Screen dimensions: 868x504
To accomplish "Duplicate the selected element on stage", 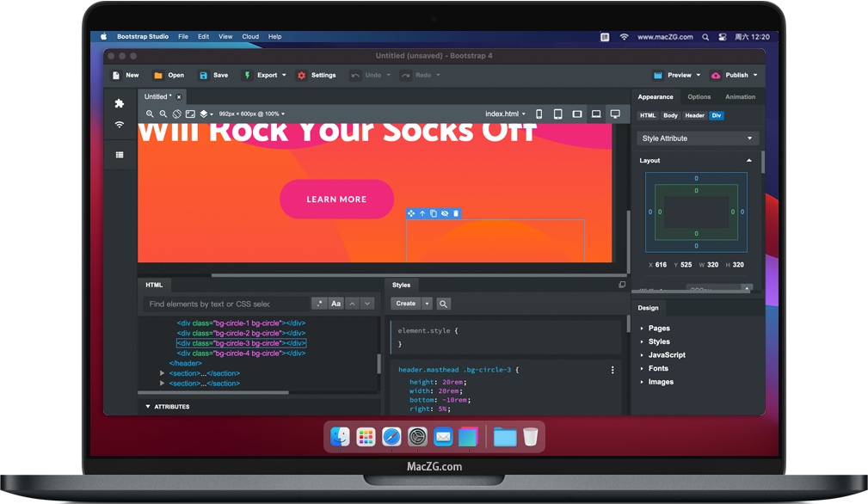I will click(x=434, y=213).
